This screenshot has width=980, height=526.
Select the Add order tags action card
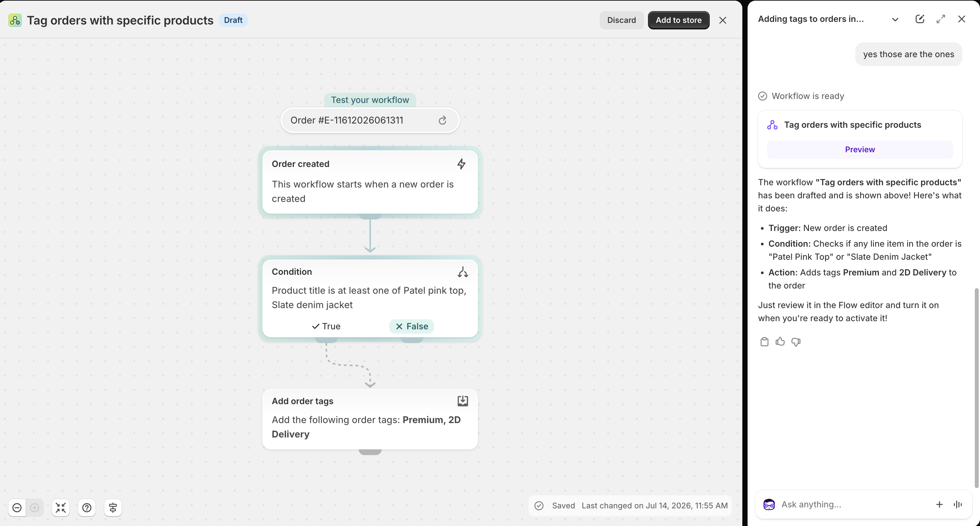[370, 419]
